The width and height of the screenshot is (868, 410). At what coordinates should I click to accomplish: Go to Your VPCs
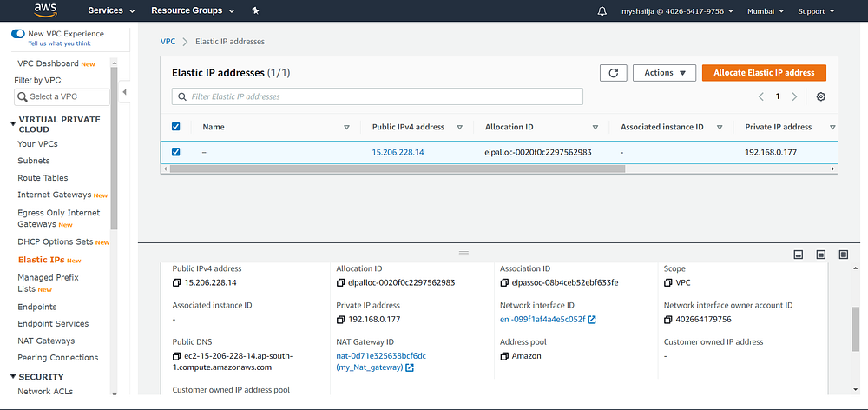37,144
